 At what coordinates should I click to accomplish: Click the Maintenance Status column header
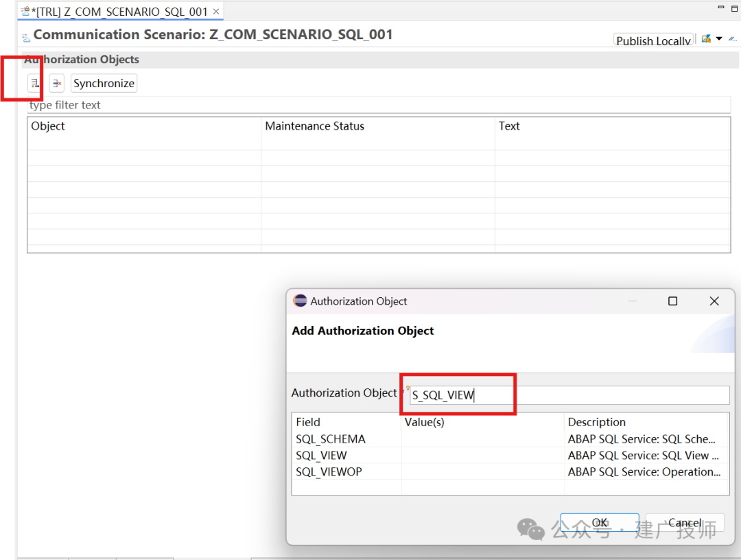[377, 126]
